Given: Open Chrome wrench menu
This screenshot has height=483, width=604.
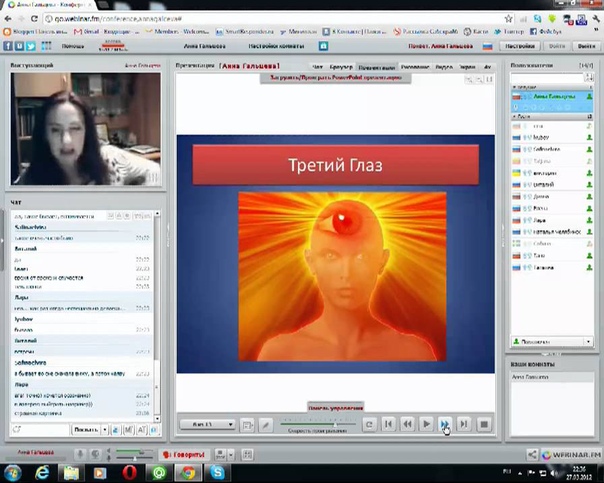Looking at the screenshot, I should click(596, 18).
